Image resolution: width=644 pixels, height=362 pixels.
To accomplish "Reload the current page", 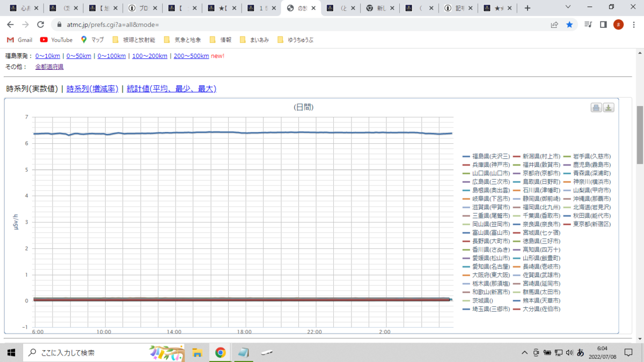I will click(x=40, y=25).
